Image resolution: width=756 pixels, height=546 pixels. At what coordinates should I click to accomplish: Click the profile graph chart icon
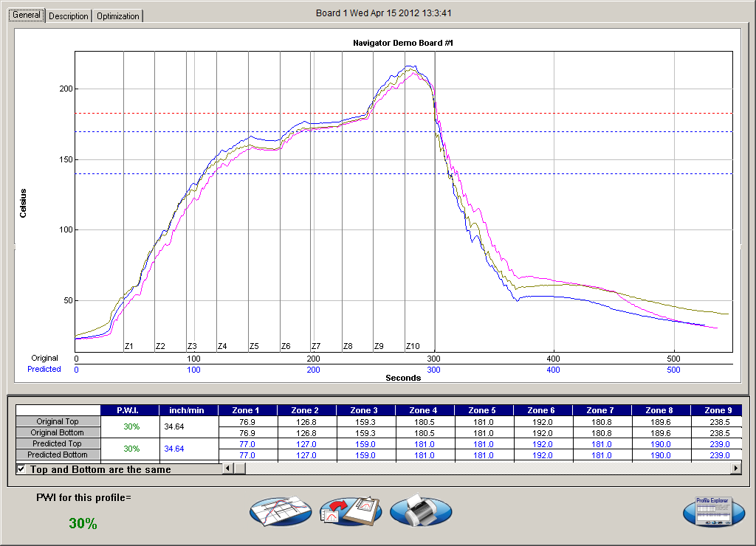280,511
